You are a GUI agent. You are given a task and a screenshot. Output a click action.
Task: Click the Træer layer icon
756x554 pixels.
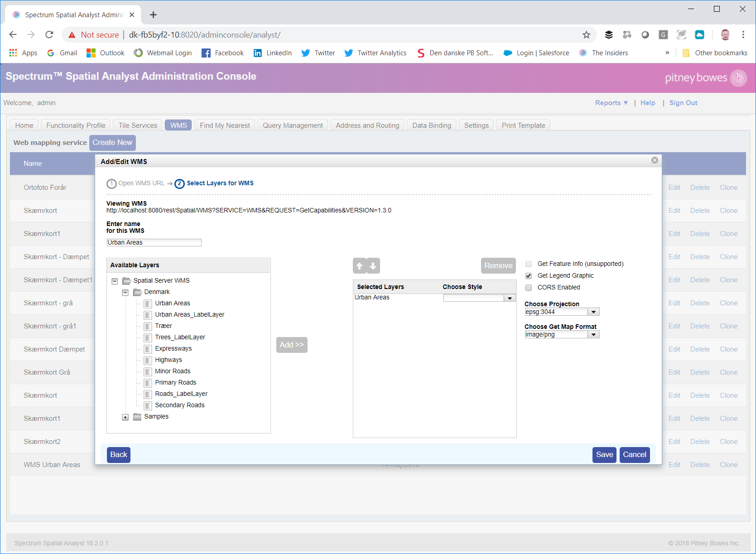[x=148, y=326]
